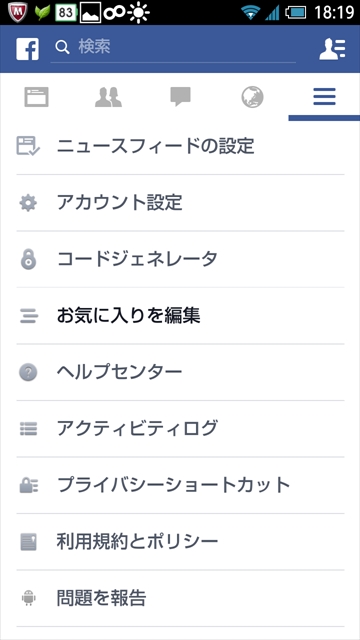The image size is (360, 640).
Task: Tap the question mark help icon
Action: pyautogui.click(x=28, y=372)
